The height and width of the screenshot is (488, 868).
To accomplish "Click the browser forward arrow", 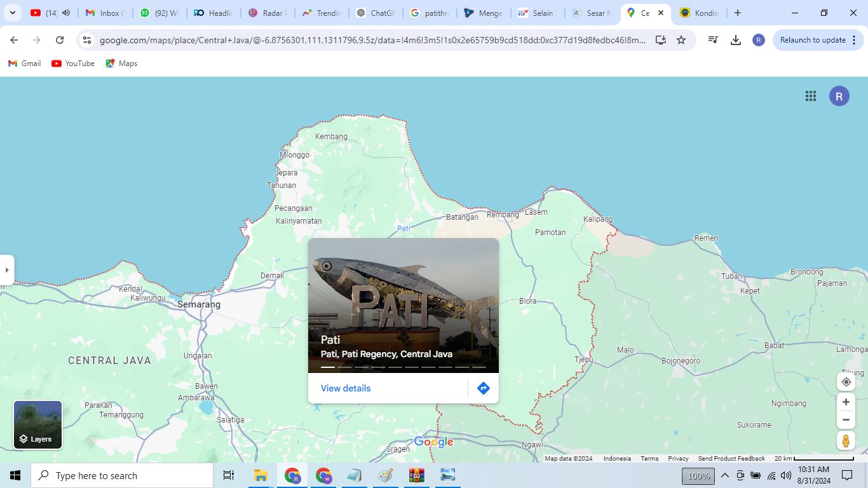I will click(37, 40).
